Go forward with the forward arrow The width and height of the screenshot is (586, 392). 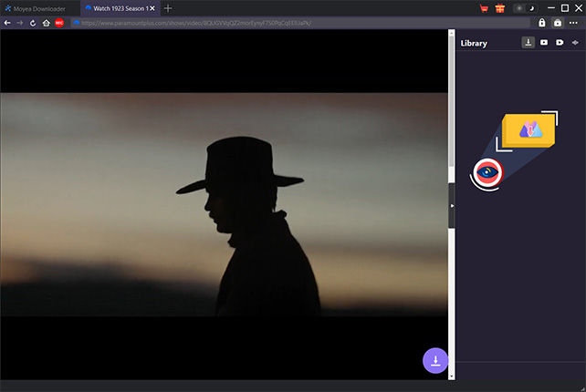[x=19, y=23]
